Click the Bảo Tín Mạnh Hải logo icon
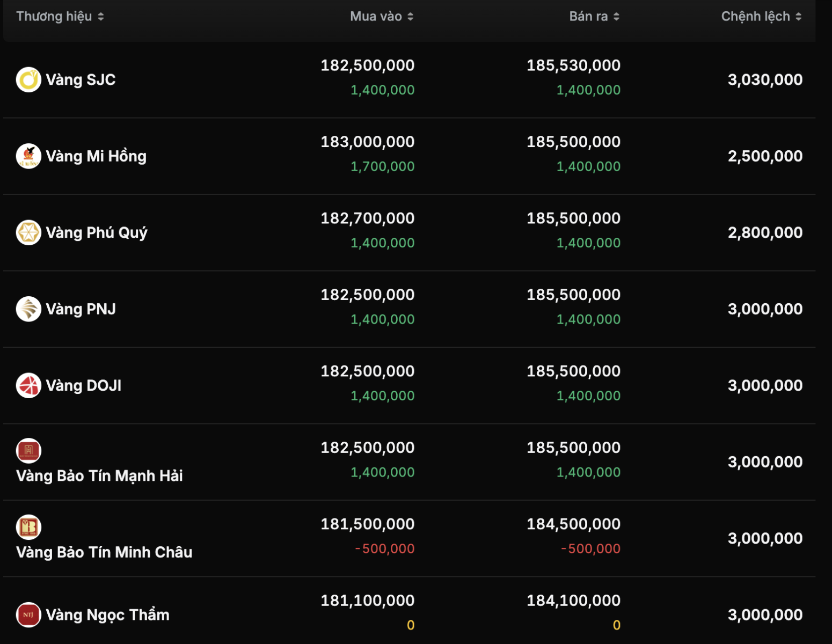832x644 pixels. pos(28,451)
